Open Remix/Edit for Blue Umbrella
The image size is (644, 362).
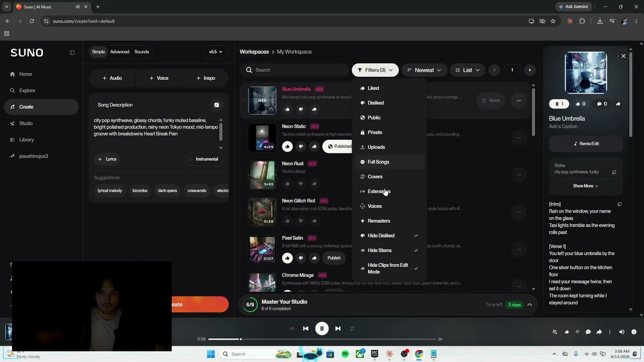point(586,144)
